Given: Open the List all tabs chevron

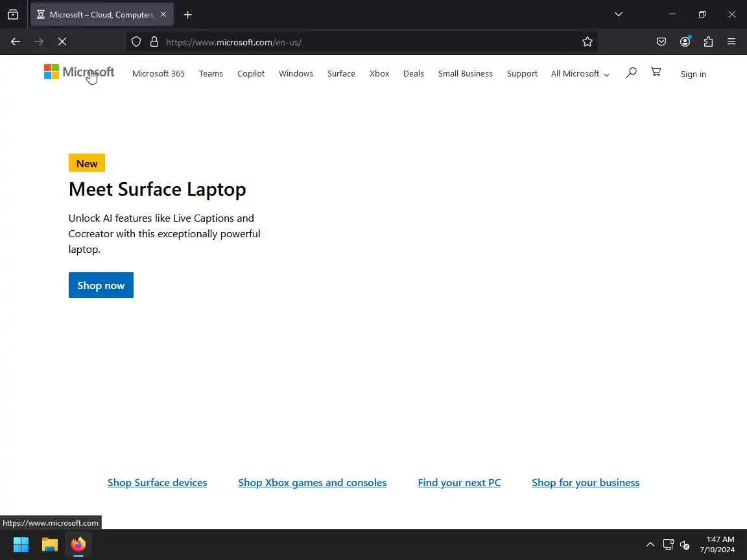Looking at the screenshot, I should tap(619, 14).
